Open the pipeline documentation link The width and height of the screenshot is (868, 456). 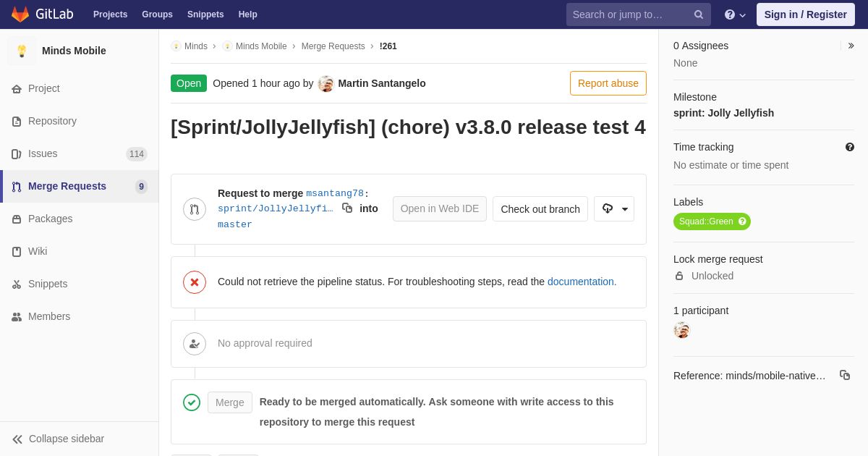click(581, 282)
